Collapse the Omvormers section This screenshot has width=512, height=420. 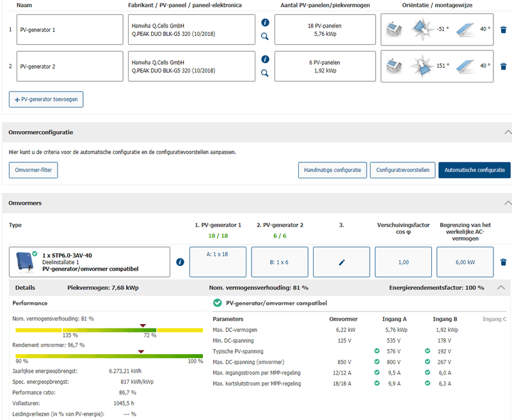tap(508, 203)
